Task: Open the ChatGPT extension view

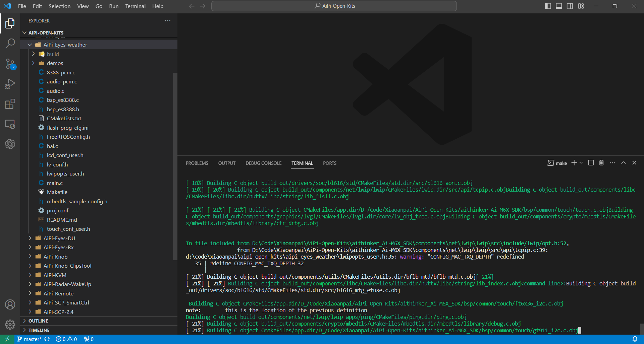Action: (x=10, y=144)
